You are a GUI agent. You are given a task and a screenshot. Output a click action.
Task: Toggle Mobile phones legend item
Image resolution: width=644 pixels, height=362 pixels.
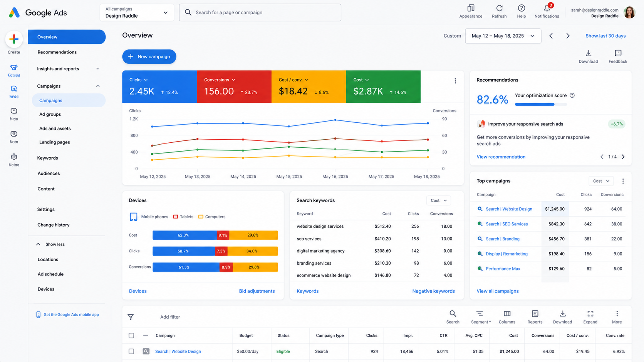(149, 217)
